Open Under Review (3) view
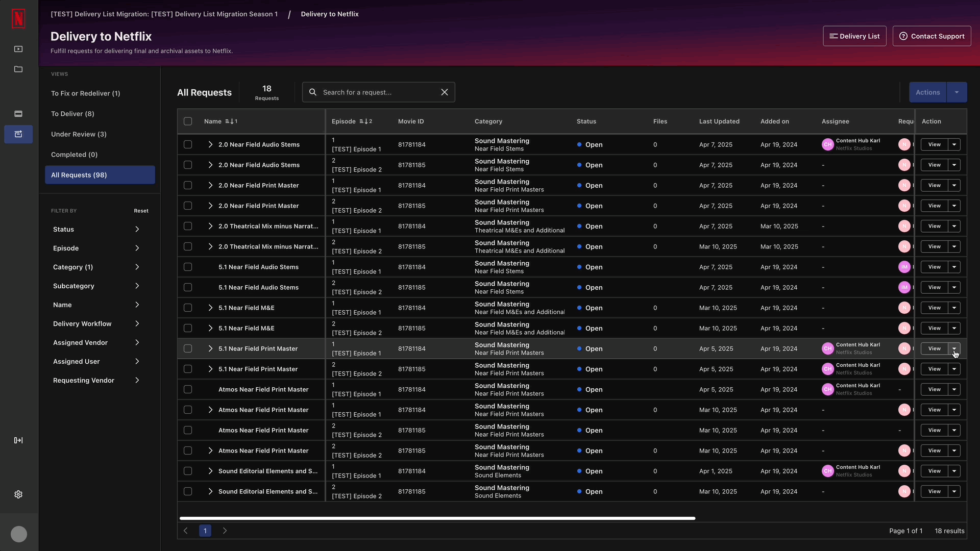 click(x=100, y=134)
